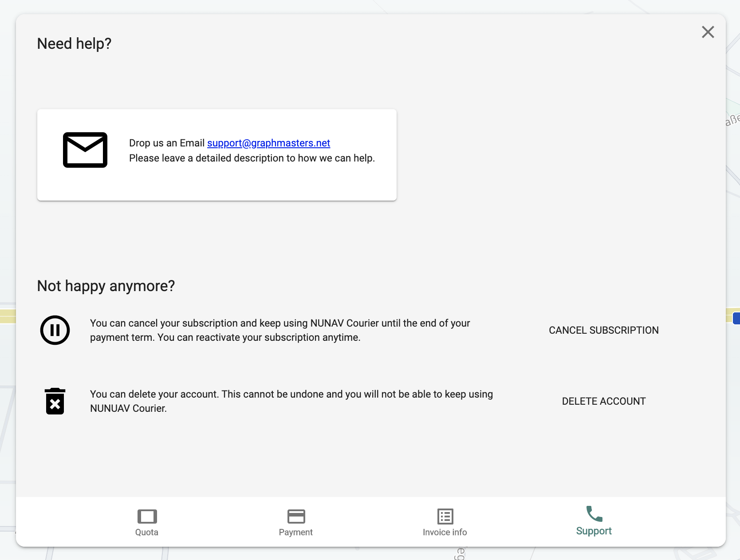This screenshot has height=560, width=740.
Task: Click the envelope email icon
Action: 85,150
